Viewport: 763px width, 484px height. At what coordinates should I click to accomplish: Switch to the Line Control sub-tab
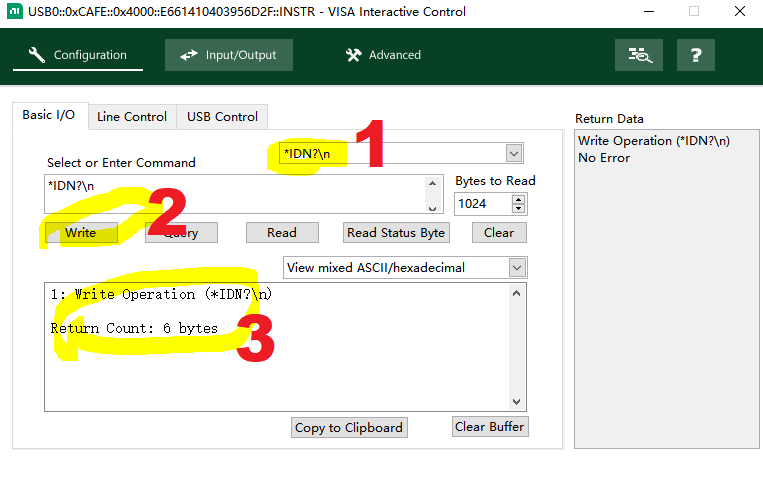click(x=132, y=117)
